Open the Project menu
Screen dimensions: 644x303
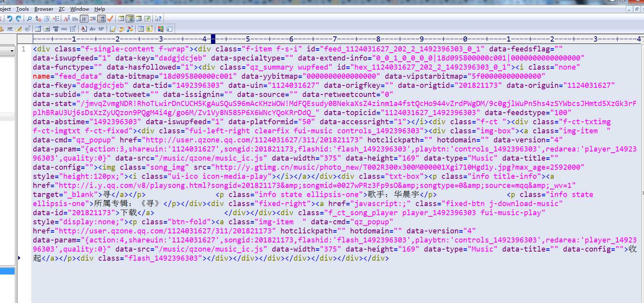coord(5,9)
